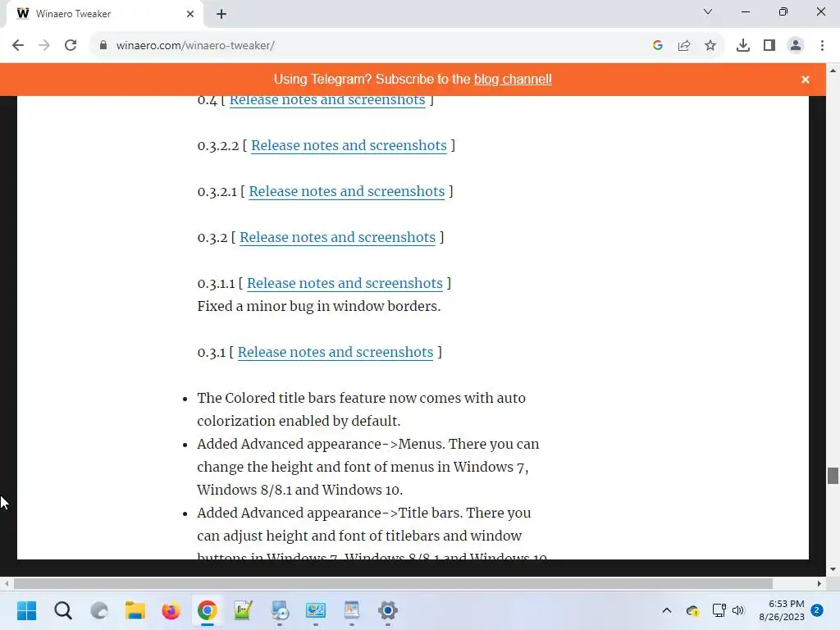Click the Google icon in the address bar
Screen dimensions: 840x630
coord(658,46)
